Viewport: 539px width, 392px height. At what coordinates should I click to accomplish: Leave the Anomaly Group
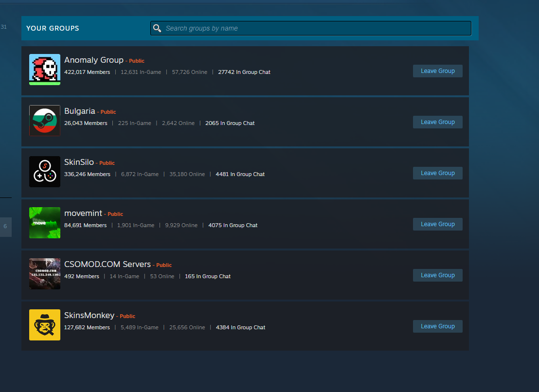click(x=437, y=71)
